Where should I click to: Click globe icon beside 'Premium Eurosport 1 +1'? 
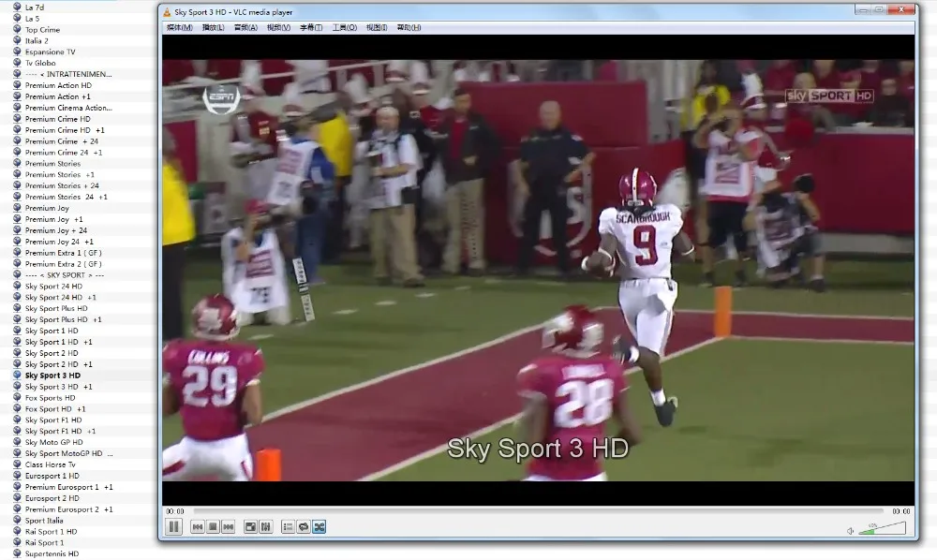(17, 487)
